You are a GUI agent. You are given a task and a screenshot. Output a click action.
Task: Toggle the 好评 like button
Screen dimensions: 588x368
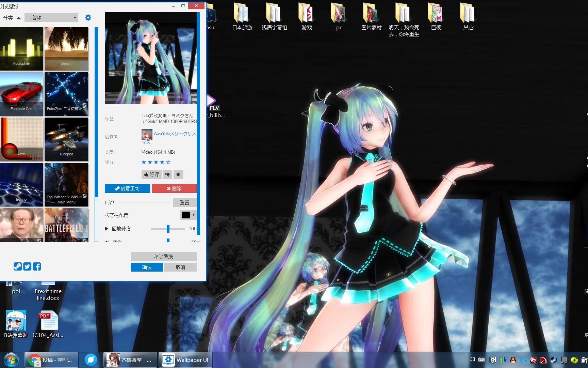pyautogui.click(x=151, y=174)
